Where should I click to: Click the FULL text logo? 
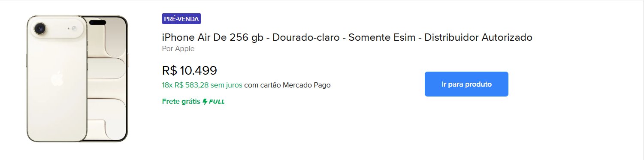(217, 102)
